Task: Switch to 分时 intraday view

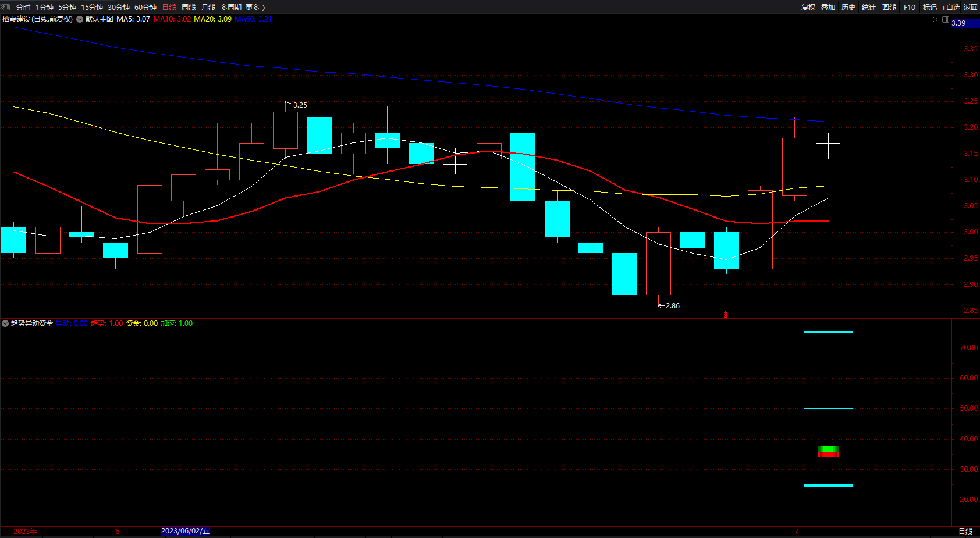Action: coord(23,8)
